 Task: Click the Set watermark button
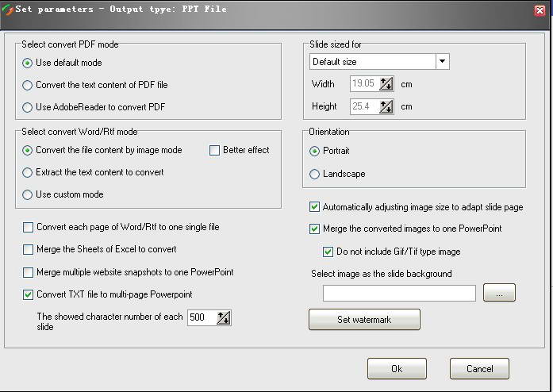(364, 320)
